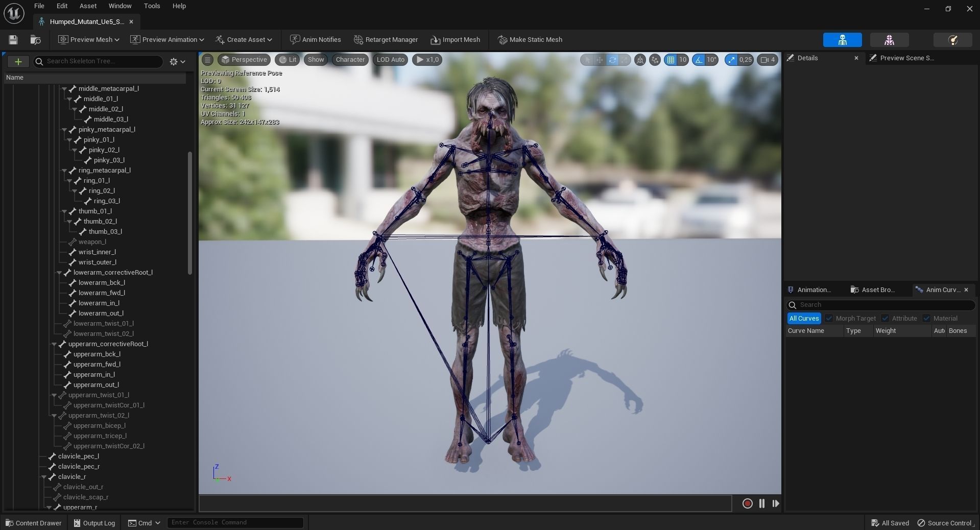Open the Preview Mesh dropdown
The image size is (980, 530).
click(x=89, y=40)
